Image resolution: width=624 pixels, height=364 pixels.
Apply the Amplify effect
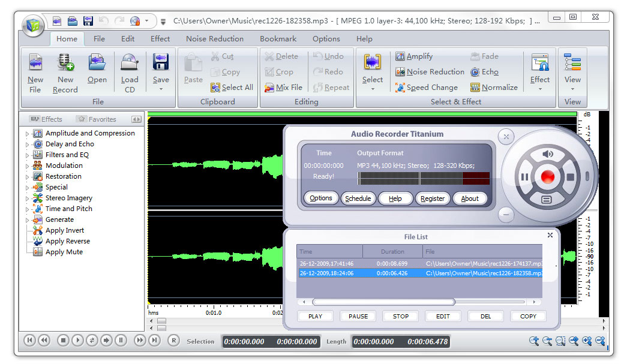pos(413,56)
